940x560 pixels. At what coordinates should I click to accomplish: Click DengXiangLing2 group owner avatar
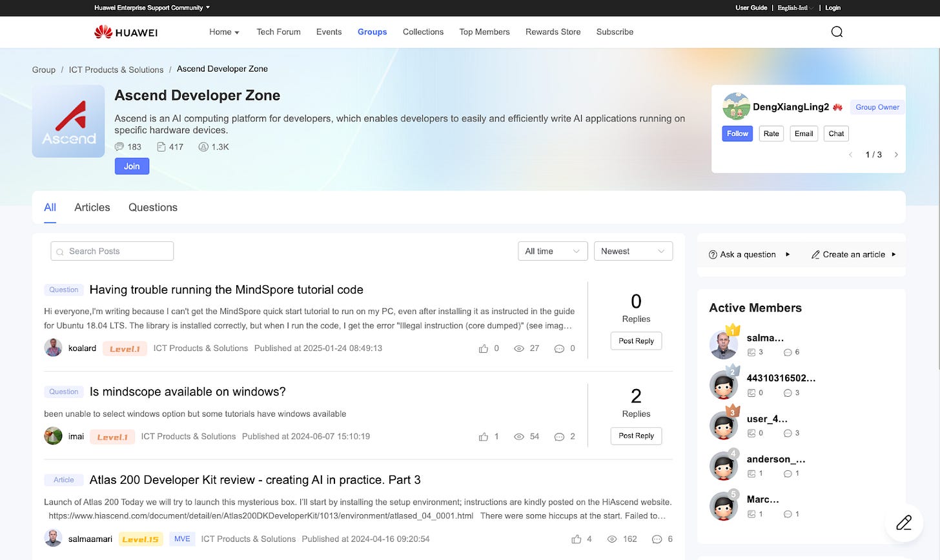click(x=736, y=106)
